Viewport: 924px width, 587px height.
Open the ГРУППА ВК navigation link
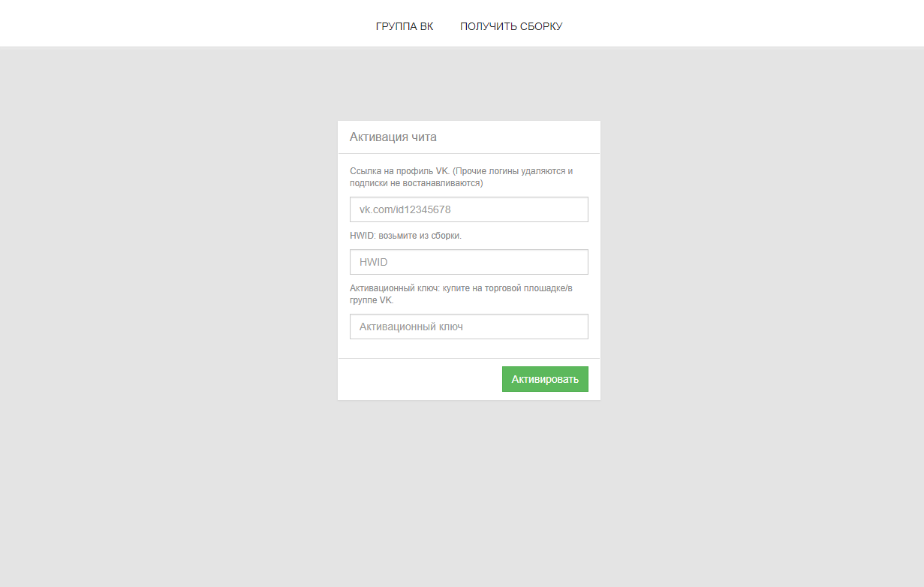(404, 26)
